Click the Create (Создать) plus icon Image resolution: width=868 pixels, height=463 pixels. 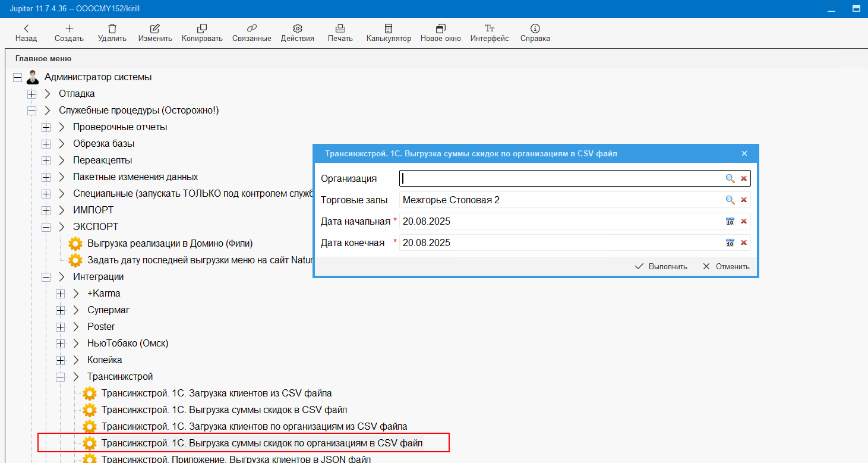pyautogui.click(x=69, y=29)
